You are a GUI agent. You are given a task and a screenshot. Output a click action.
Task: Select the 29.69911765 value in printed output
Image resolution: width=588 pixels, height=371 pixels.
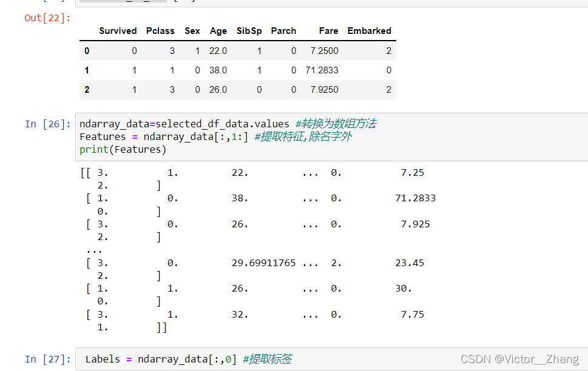coord(263,263)
